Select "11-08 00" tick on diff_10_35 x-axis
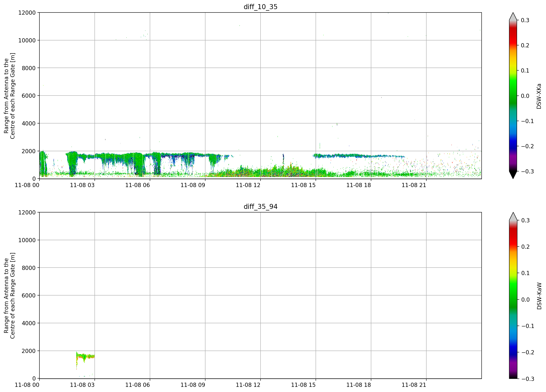546x392 pixels. (27, 185)
